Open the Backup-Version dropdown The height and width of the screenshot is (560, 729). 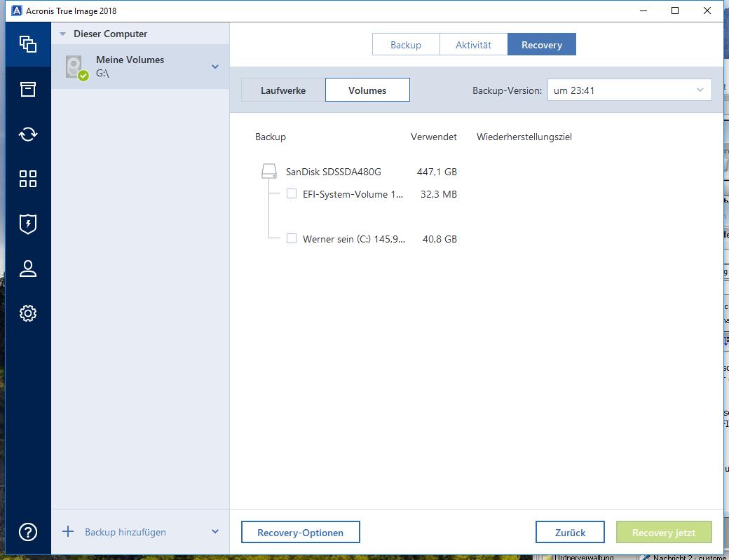pos(629,90)
